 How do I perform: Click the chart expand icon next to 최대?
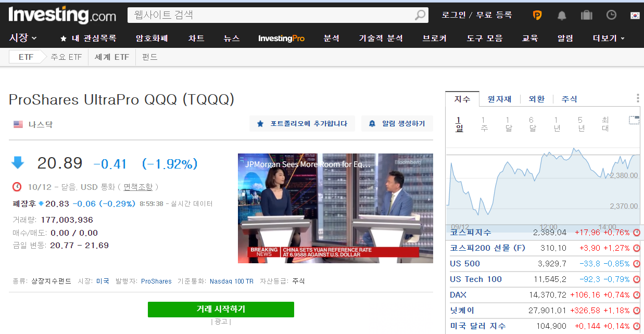634,120
